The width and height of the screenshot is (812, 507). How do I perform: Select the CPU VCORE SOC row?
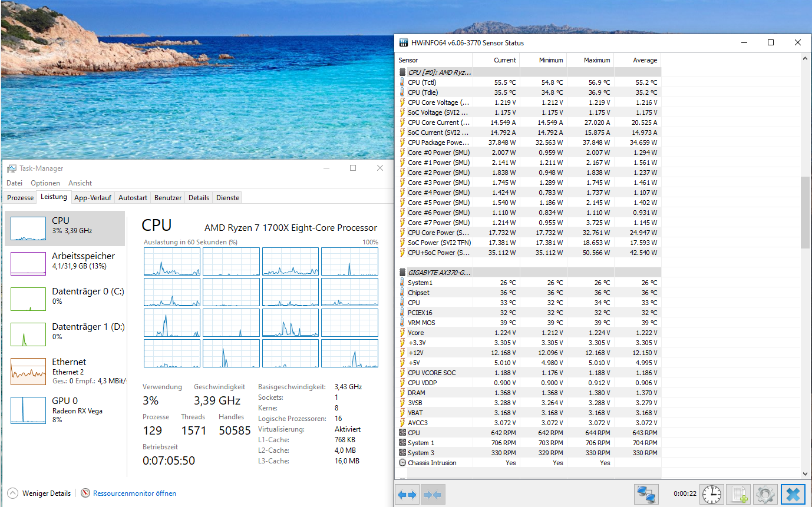[528, 373]
